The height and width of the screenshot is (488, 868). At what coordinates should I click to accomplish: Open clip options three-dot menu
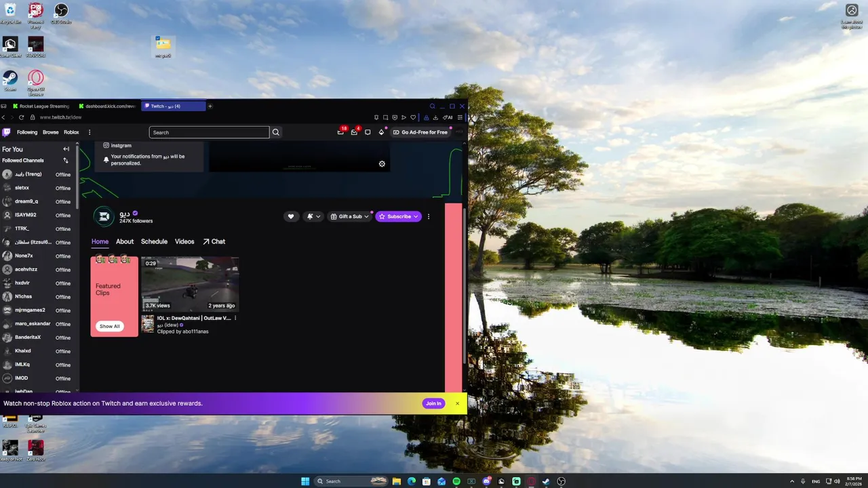pos(235,318)
